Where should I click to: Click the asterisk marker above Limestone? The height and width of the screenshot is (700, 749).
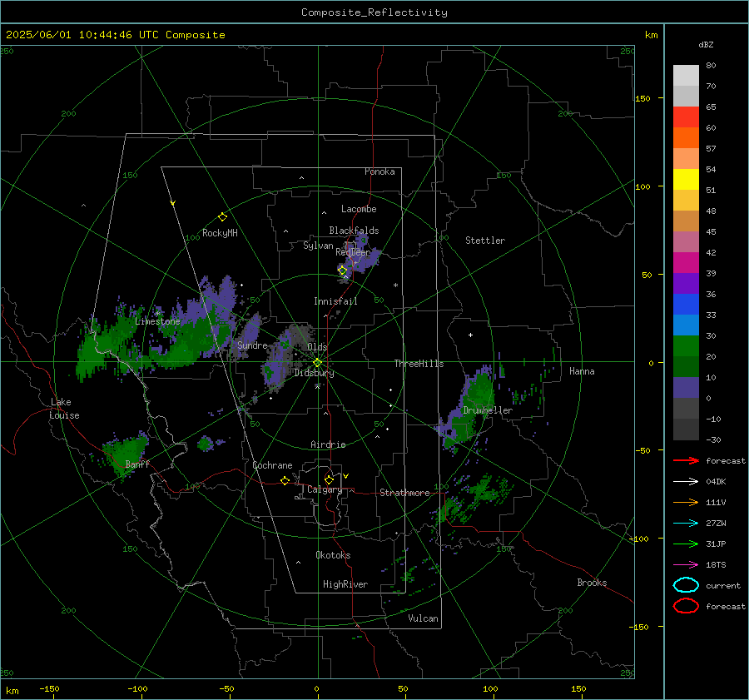pos(157,314)
